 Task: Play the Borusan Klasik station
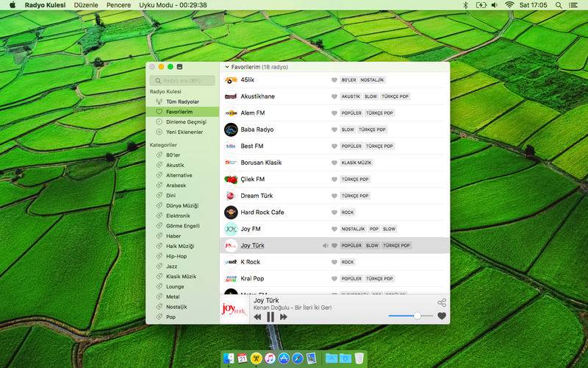(334, 163)
